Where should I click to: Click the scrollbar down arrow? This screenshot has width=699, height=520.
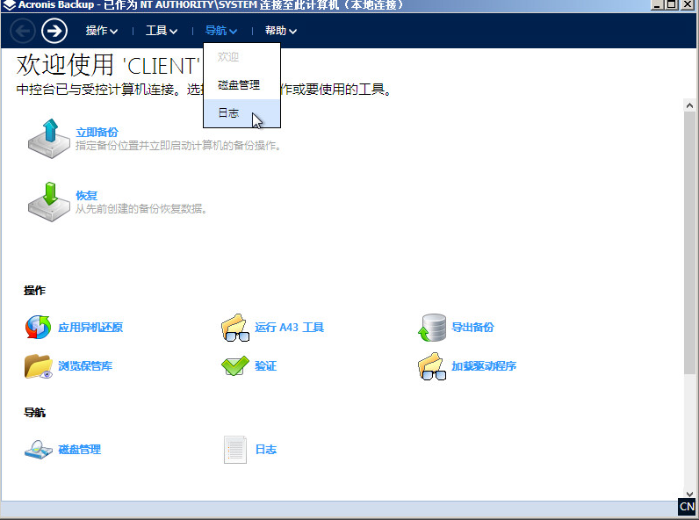coord(690,494)
